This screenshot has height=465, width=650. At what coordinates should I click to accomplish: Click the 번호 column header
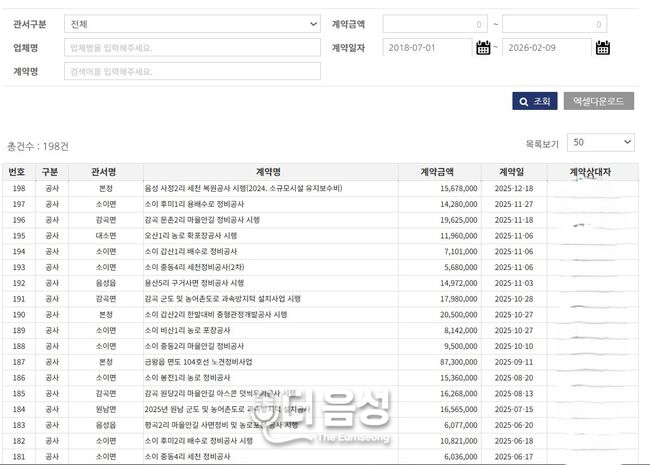(17, 172)
